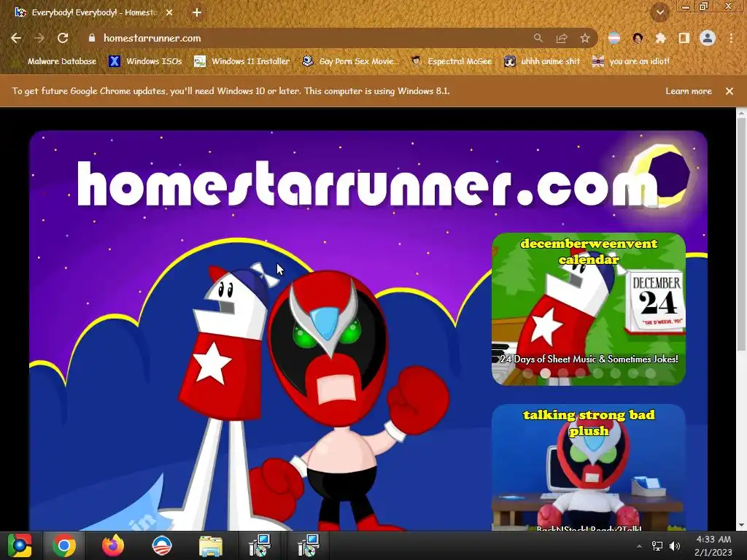
Task: Open the Malware Database bookmark
Action: coord(56,61)
